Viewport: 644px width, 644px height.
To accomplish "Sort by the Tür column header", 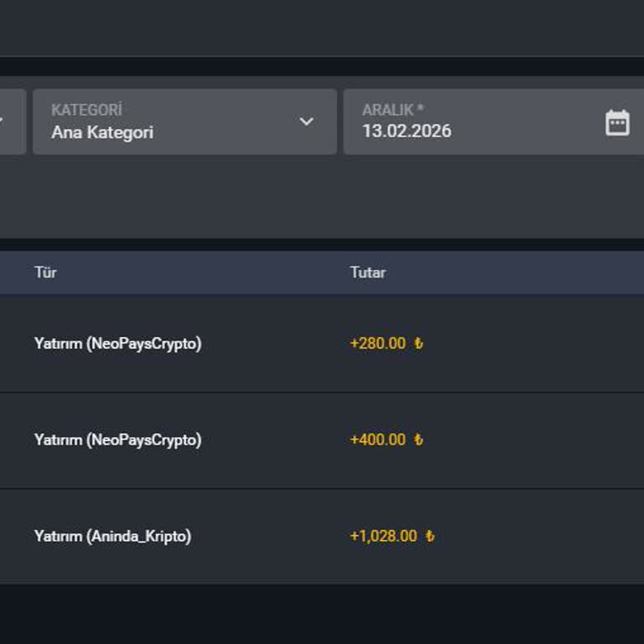I will [45, 273].
